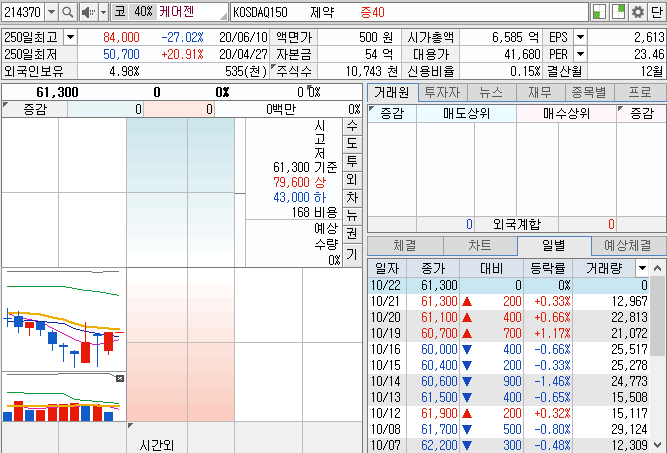Click the 단 button at top right

[x=656, y=12]
